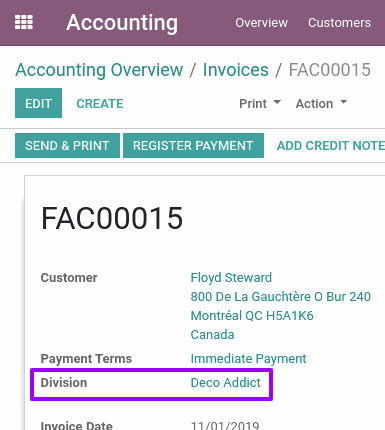Open the Customers menu
The height and width of the screenshot is (430, 385).
coord(339,23)
